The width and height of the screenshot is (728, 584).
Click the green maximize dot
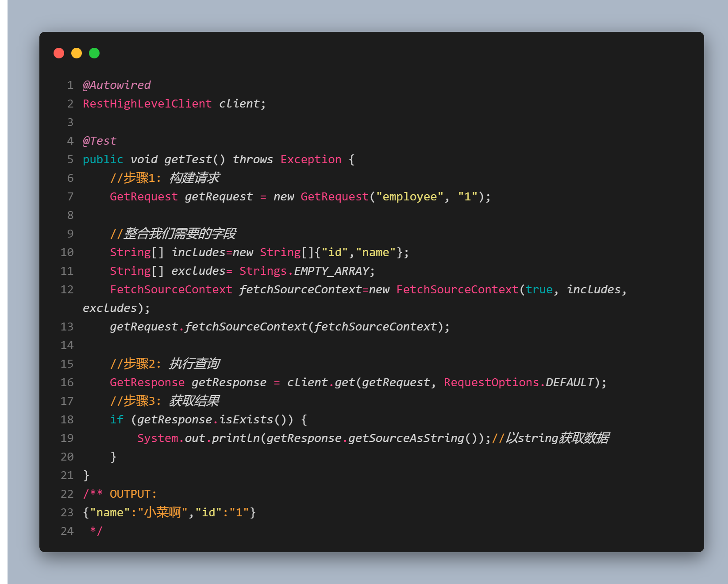tap(94, 53)
